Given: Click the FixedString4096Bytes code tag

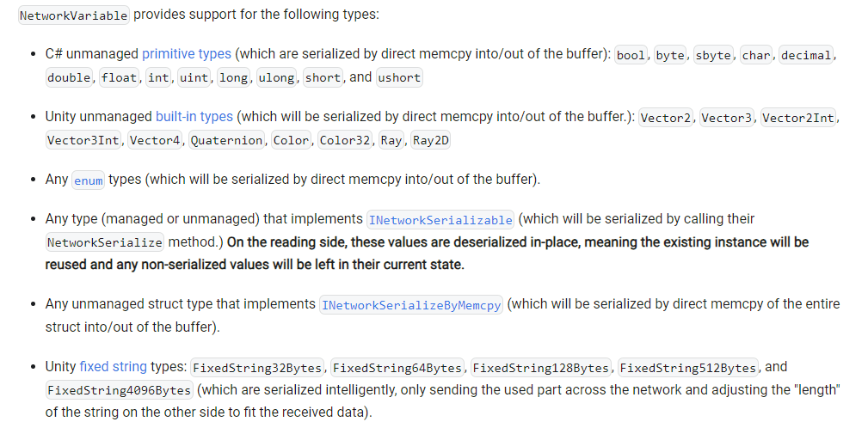Looking at the screenshot, I should (119, 390).
